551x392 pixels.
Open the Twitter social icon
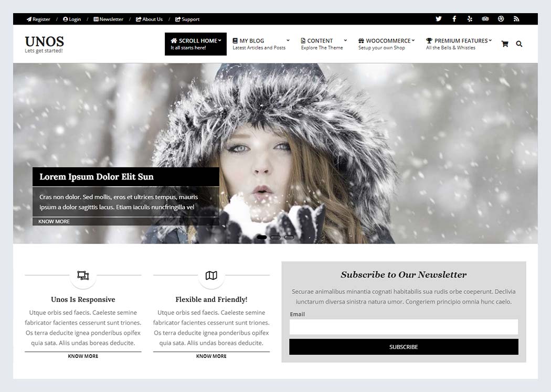pos(439,19)
